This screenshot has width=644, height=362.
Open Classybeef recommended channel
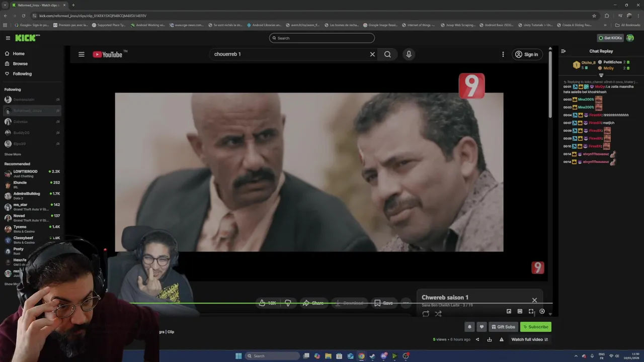(32, 240)
